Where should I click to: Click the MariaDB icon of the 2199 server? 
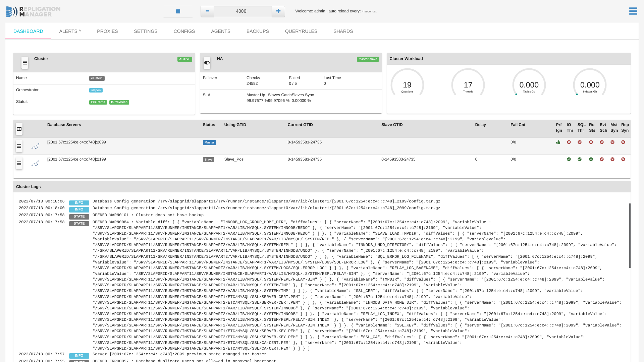tap(35, 164)
